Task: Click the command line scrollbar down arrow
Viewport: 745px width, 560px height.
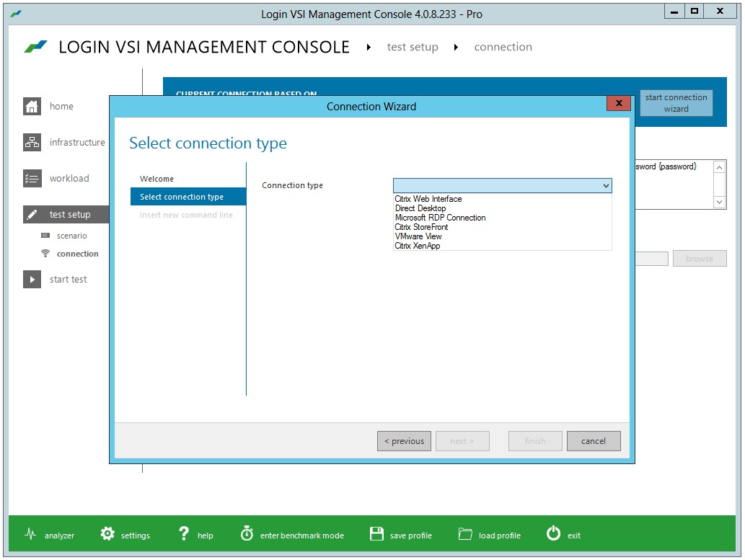Action: 719,202
